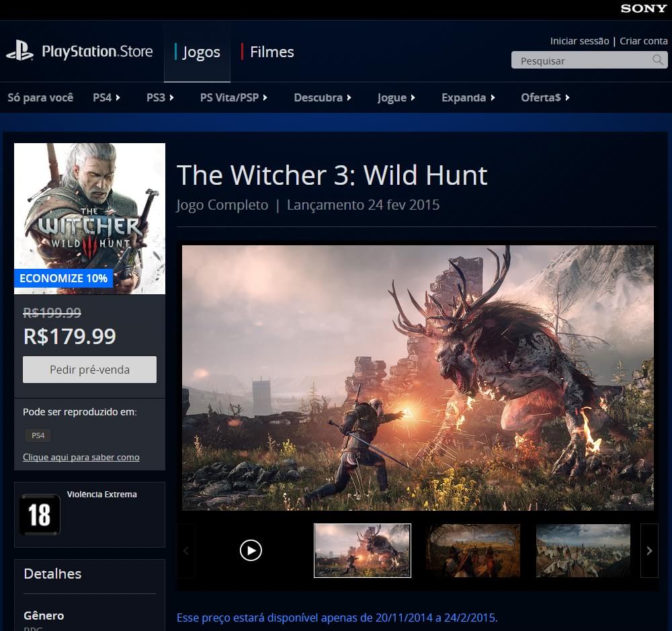Screen dimensions: 672x631
Task: Click the PS4 platform badge
Action: click(x=38, y=435)
